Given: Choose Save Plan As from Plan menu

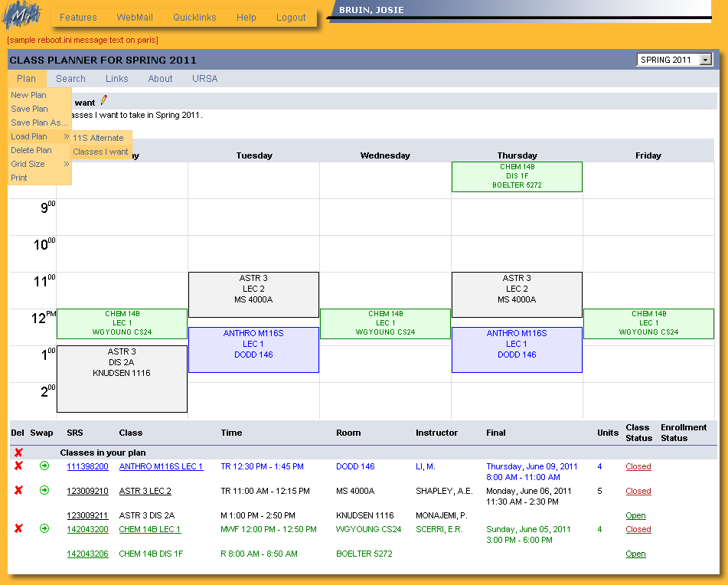Looking at the screenshot, I should (x=39, y=123).
